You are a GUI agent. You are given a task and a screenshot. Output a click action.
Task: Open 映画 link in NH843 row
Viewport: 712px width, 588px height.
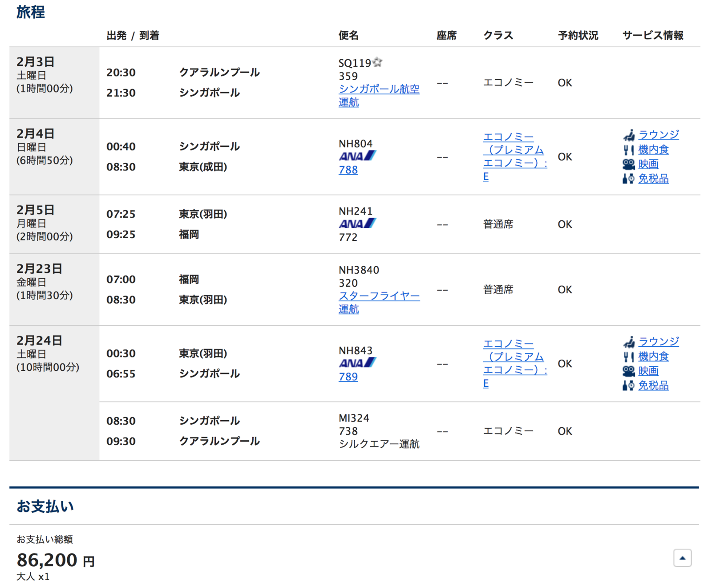[648, 371]
